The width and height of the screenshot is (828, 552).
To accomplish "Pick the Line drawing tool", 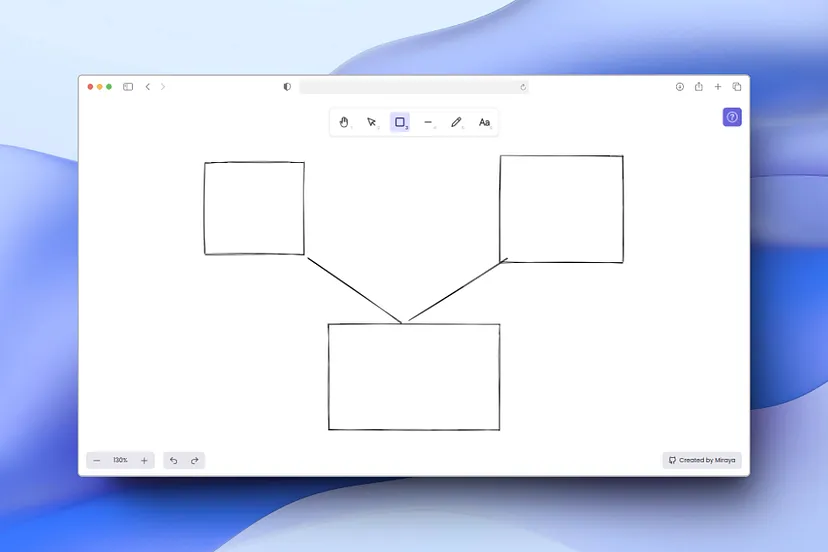I will pyautogui.click(x=428, y=122).
